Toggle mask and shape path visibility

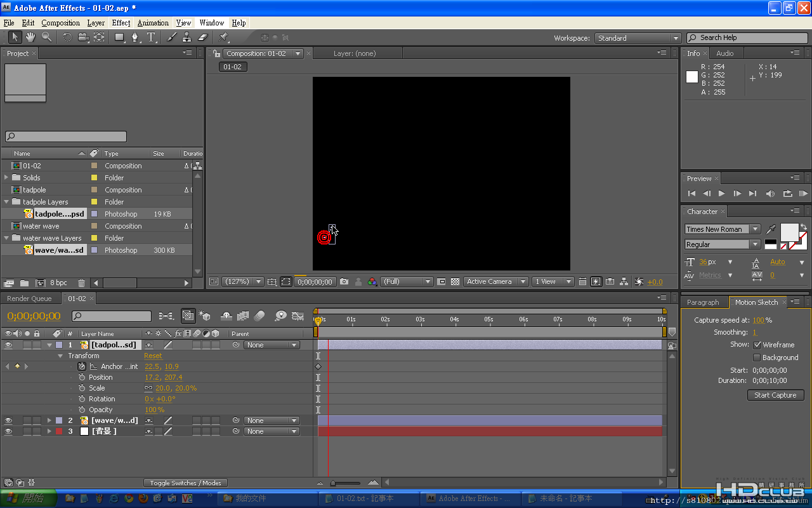285,281
